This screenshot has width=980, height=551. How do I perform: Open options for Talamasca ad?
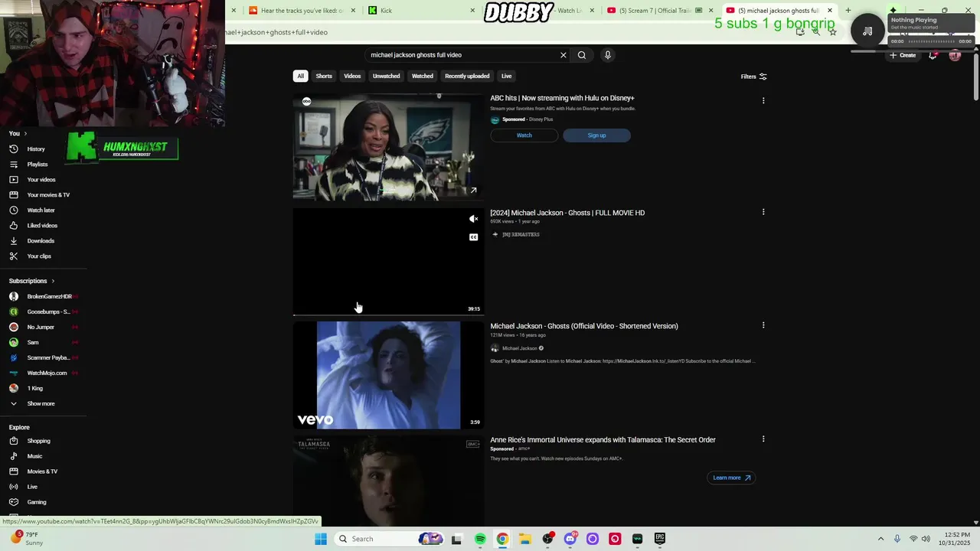tap(763, 439)
